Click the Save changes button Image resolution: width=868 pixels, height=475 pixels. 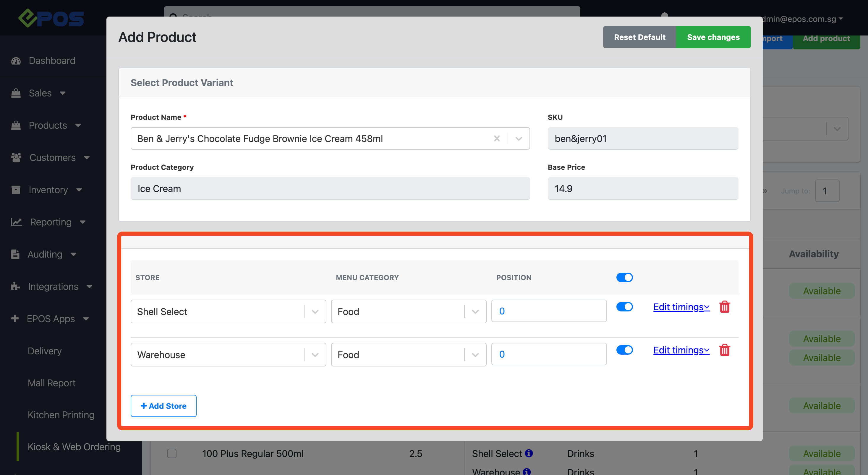tap(713, 37)
